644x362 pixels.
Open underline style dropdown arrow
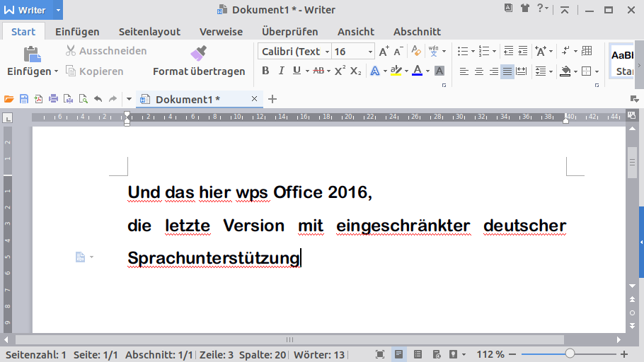click(307, 71)
